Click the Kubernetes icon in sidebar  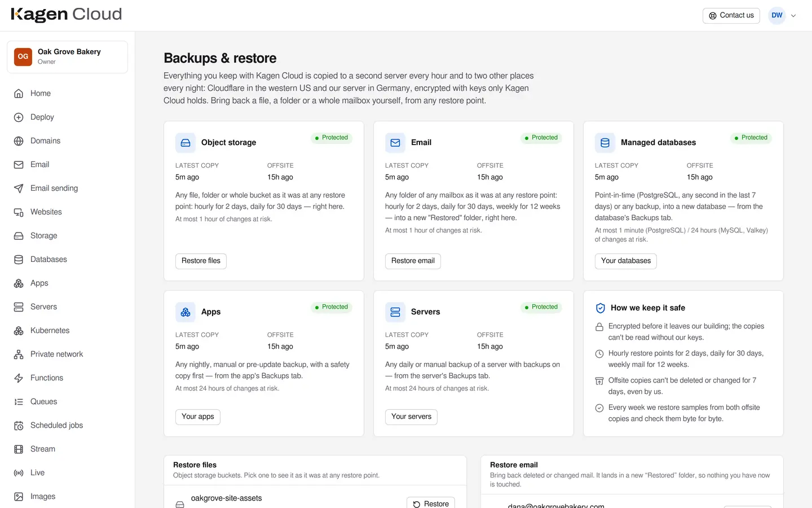coord(19,331)
